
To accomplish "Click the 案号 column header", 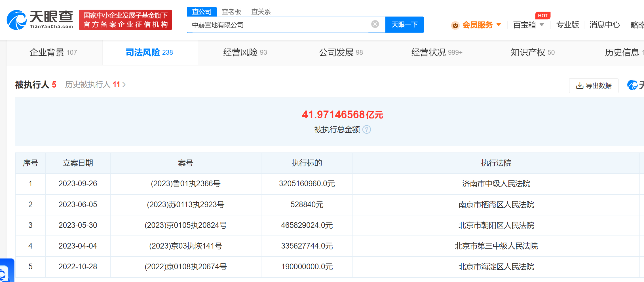I will pyautogui.click(x=185, y=163).
